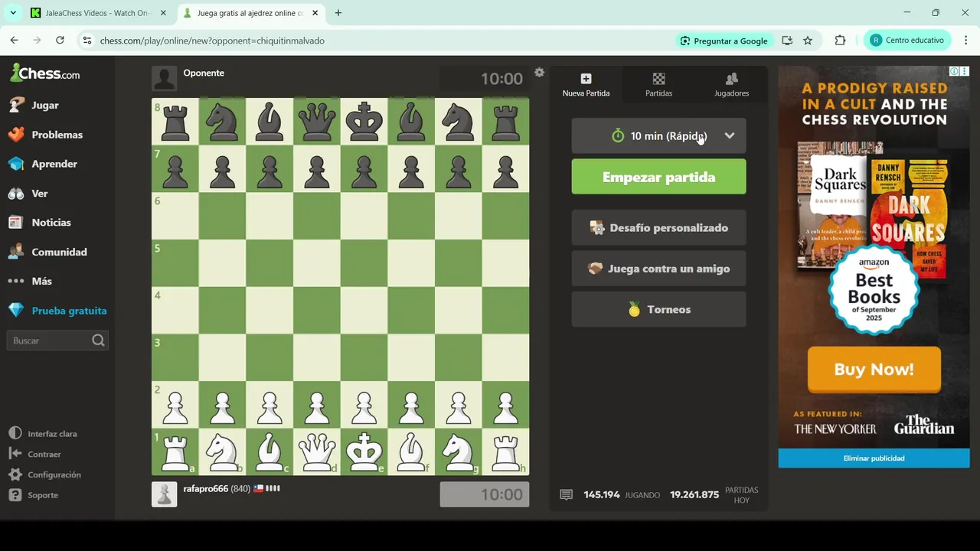
Task: Click the player's 10:00 clock
Action: tap(485, 494)
